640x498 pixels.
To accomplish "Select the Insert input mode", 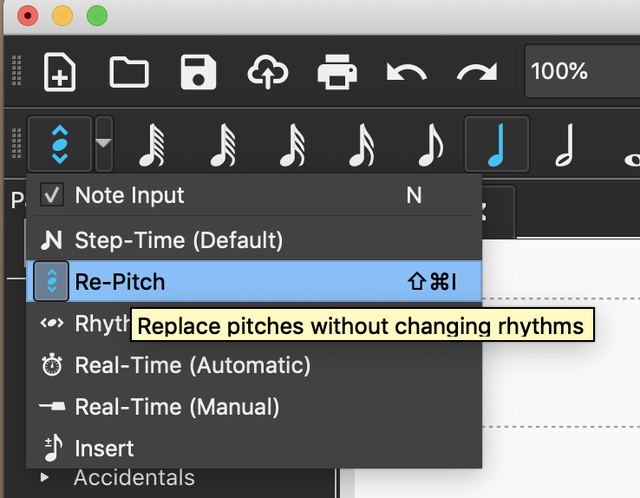I will (104, 448).
